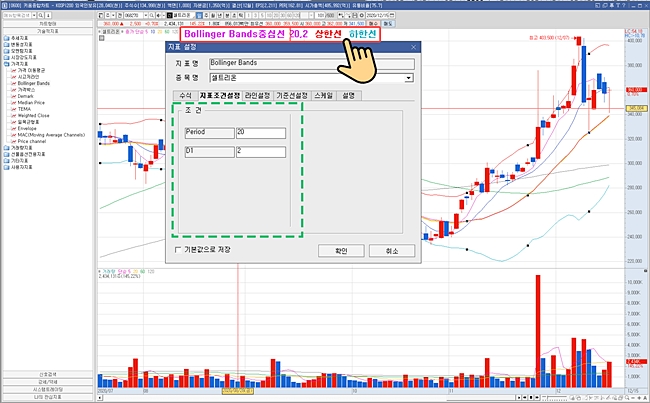Image resolution: width=650 pixels, height=403 pixels.
Task: Expand the 선물옵션전용지표 folder
Action: coord(6,154)
